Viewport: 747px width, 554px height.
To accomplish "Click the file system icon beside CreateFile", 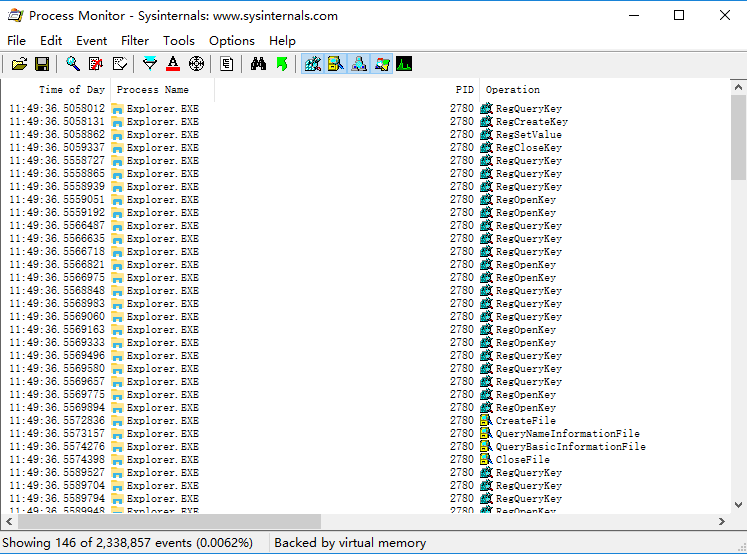I will pos(486,421).
